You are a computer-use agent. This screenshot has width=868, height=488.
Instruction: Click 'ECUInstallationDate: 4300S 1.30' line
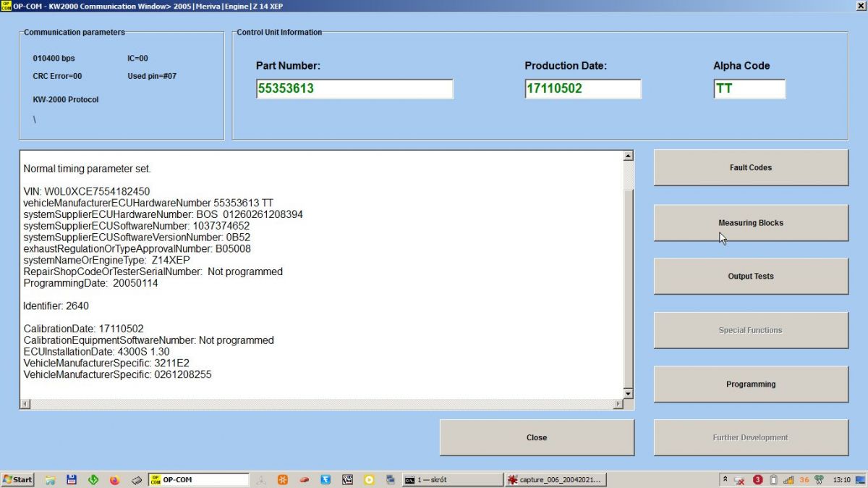[96, 352]
